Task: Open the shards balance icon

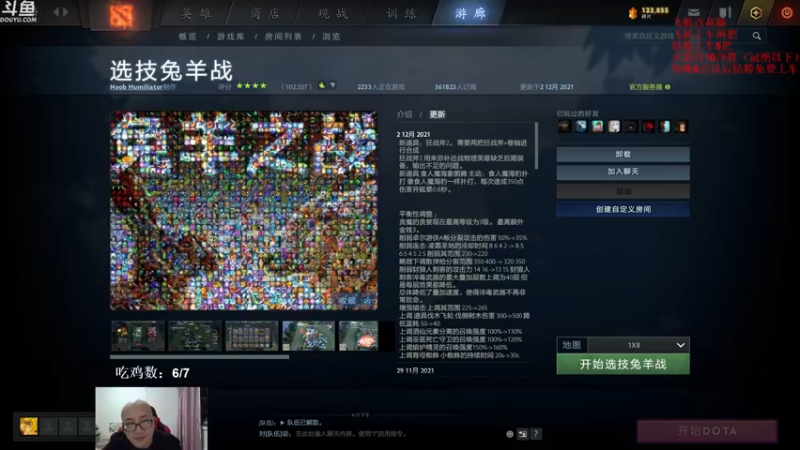Action: 633,13
